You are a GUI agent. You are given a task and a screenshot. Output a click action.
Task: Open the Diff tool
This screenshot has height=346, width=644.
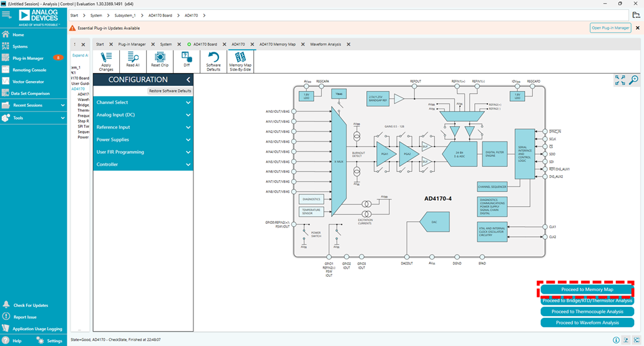(186, 60)
